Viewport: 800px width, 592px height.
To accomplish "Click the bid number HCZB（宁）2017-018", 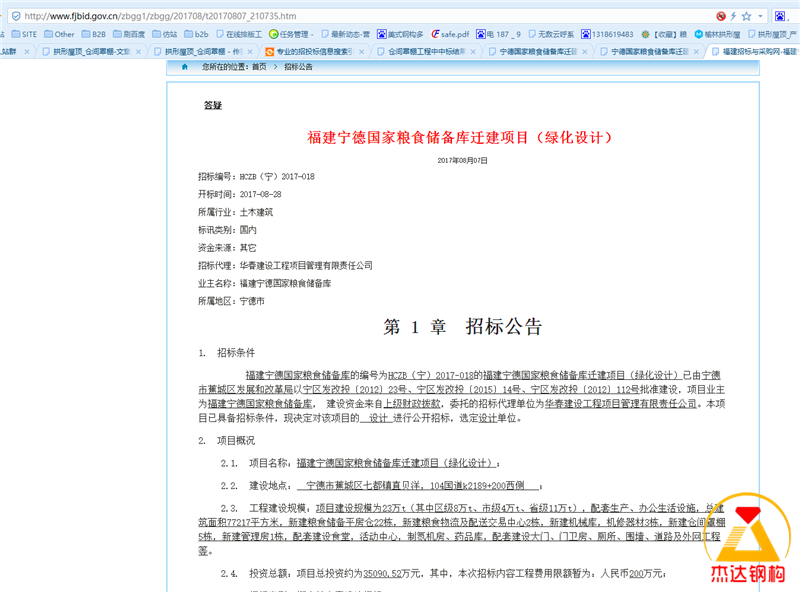I will 277,177.
